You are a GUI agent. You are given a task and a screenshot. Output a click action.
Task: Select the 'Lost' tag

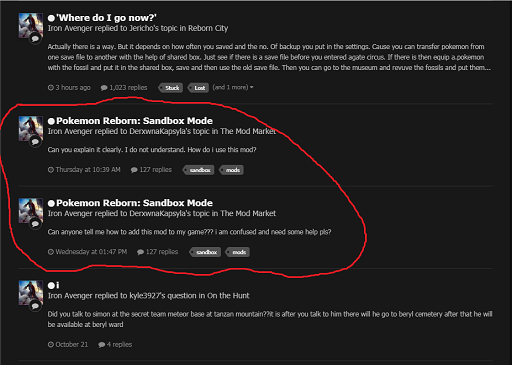[198, 88]
